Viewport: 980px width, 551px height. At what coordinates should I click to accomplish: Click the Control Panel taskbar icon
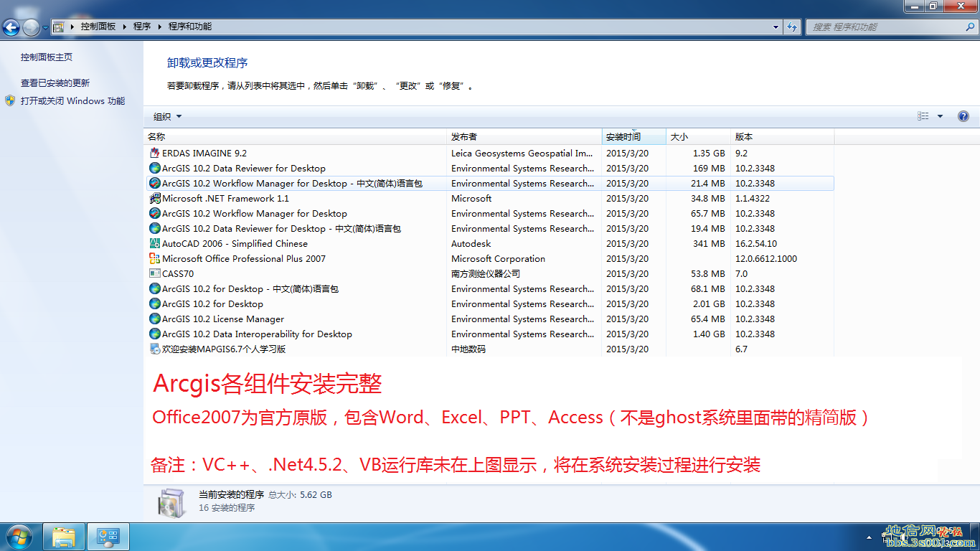(x=108, y=537)
